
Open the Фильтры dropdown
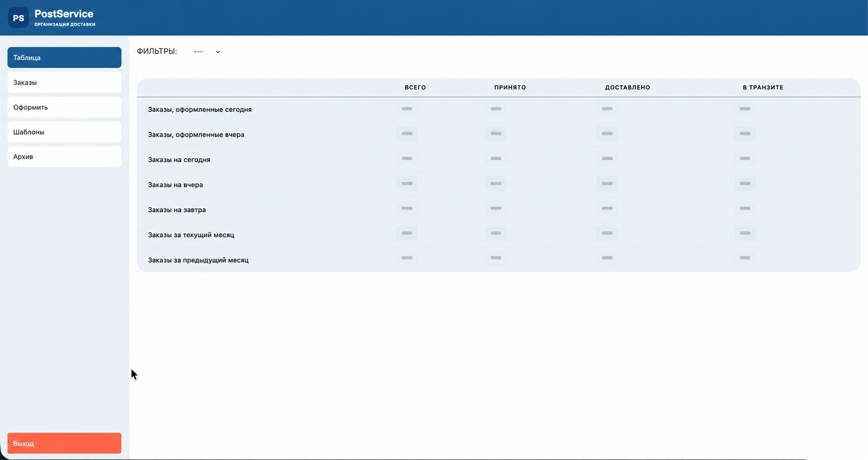coord(207,51)
